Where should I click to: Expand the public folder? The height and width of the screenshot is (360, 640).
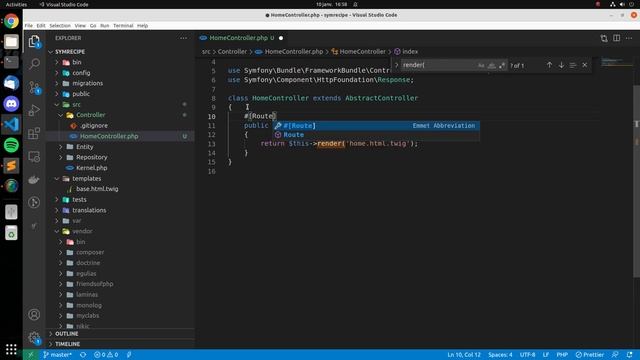click(120, 94)
